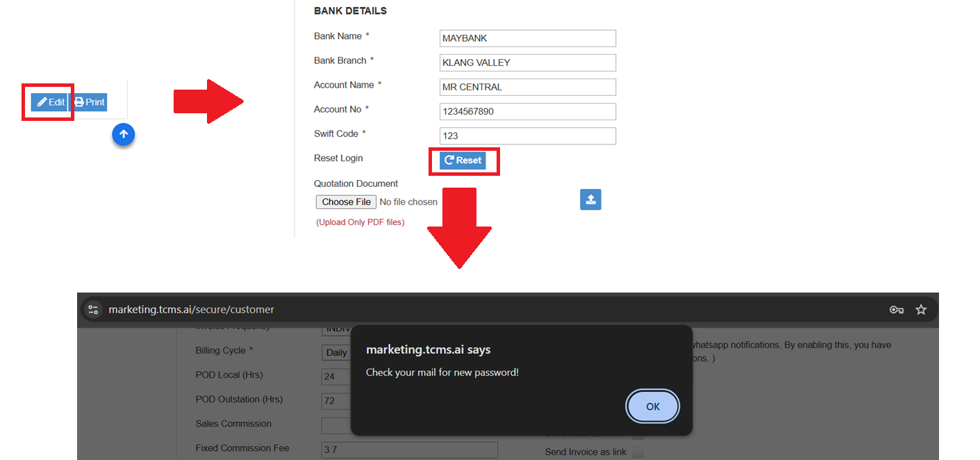
Task: Click the URL marketing.tcms.ai/secure/customer
Action: tap(191, 309)
